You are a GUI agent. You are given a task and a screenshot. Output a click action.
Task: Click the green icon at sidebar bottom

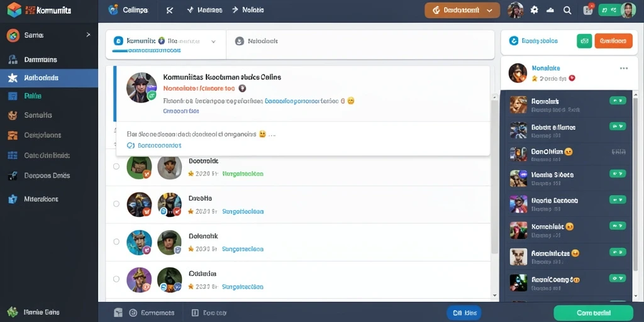click(x=13, y=312)
